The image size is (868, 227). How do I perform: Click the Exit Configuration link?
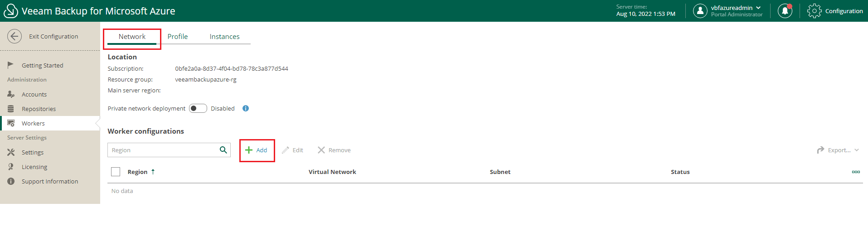coord(53,36)
